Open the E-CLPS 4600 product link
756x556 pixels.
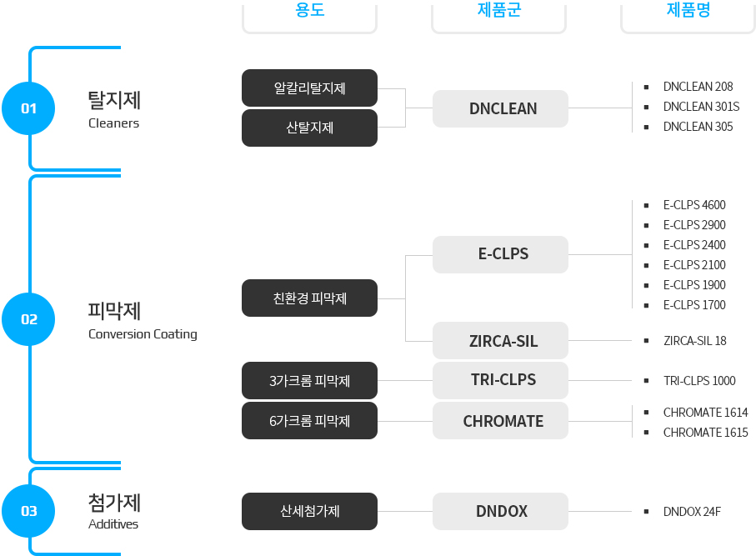tap(693, 205)
